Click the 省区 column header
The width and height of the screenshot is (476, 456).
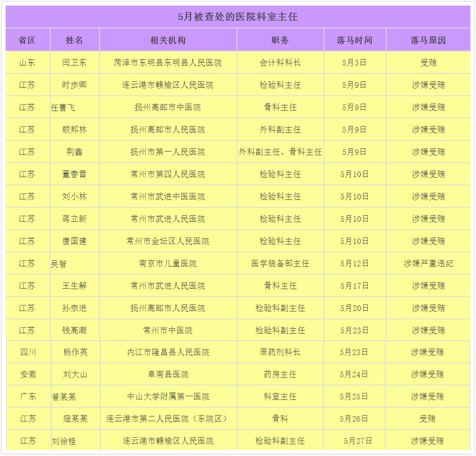[27, 40]
